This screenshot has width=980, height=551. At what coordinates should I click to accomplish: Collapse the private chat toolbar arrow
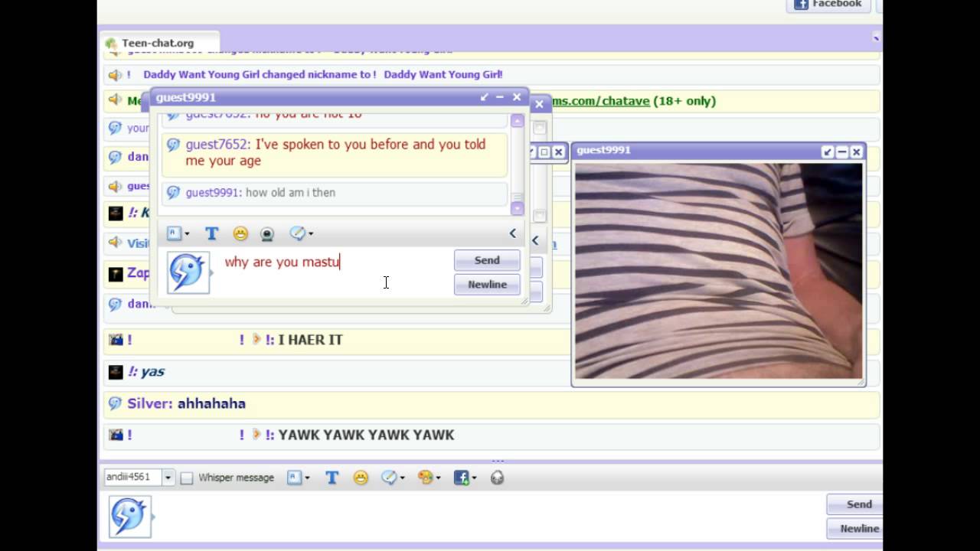[512, 233]
